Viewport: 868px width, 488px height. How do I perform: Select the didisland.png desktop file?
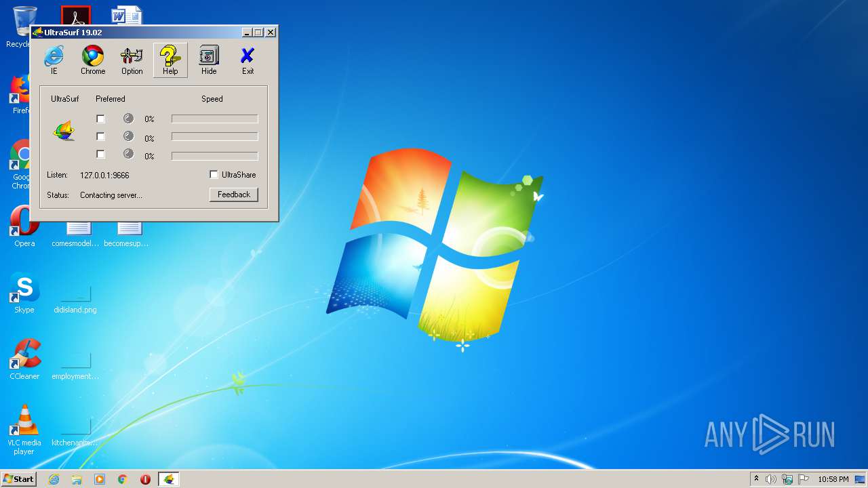click(x=75, y=300)
